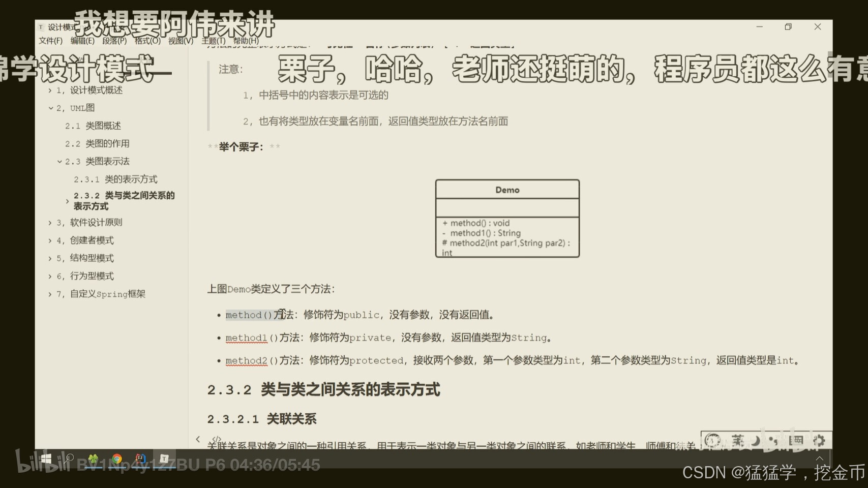Screen dimensions: 868x488
Task: Expand the 5, 结构型模式 arrow
Action: [50, 258]
